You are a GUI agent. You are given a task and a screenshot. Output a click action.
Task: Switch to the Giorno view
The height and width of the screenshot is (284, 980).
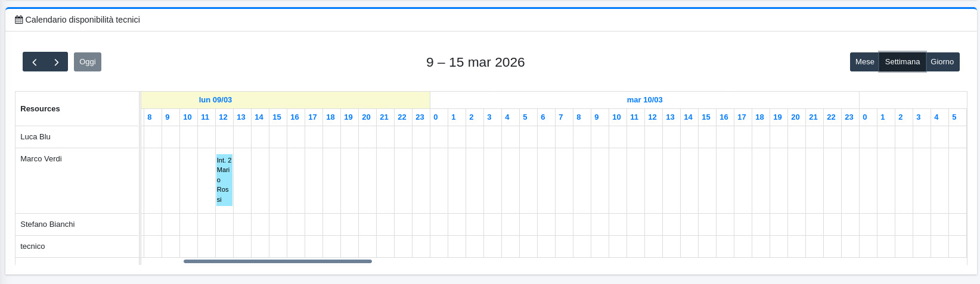coord(942,62)
